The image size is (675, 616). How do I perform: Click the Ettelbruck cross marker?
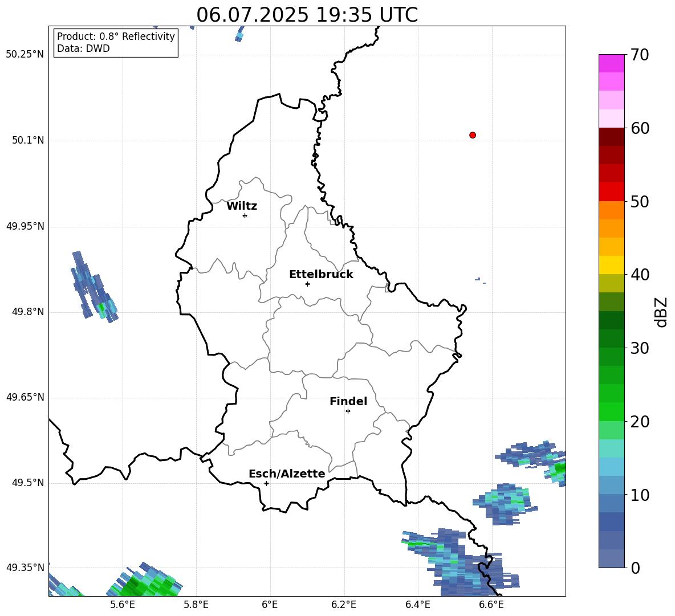[307, 284]
